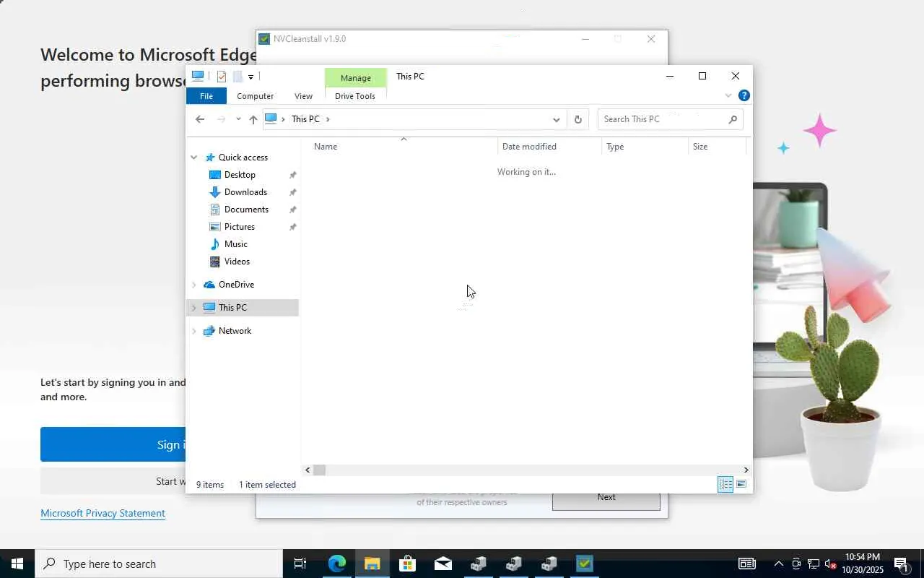Click the '1 item selected' status text
Screen dimensions: 924x578
267,485
